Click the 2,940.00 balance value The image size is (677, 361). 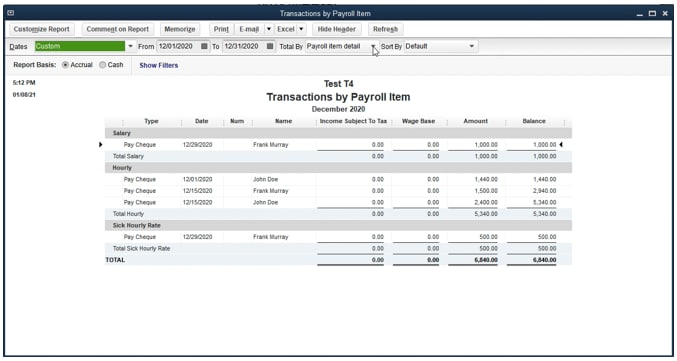[544, 191]
